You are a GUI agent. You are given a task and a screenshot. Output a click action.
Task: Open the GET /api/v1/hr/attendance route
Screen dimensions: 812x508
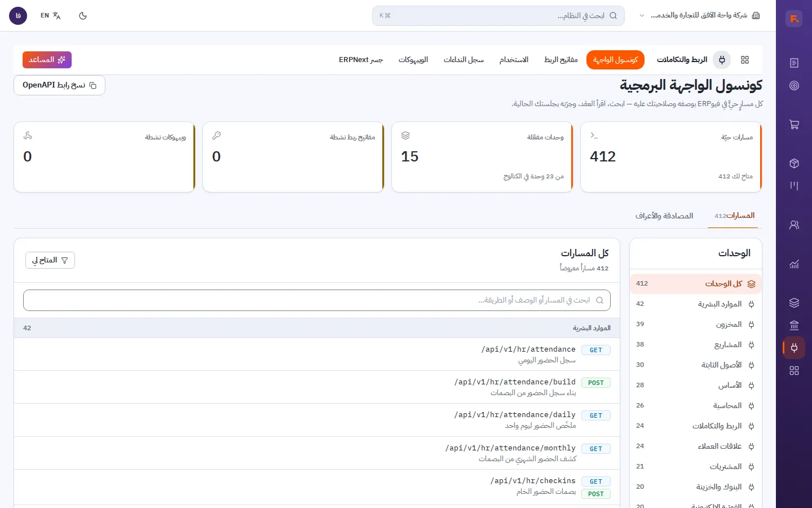[x=317, y=354]
